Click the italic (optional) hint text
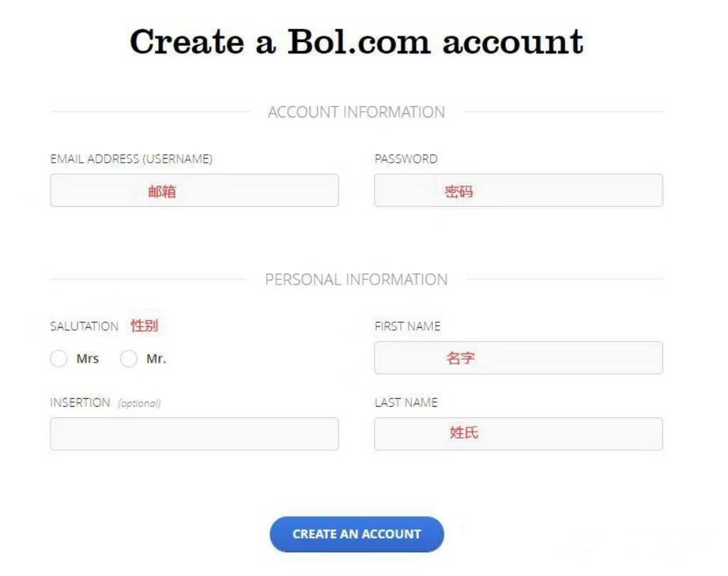728x576 pixels. tap(139, 403)
